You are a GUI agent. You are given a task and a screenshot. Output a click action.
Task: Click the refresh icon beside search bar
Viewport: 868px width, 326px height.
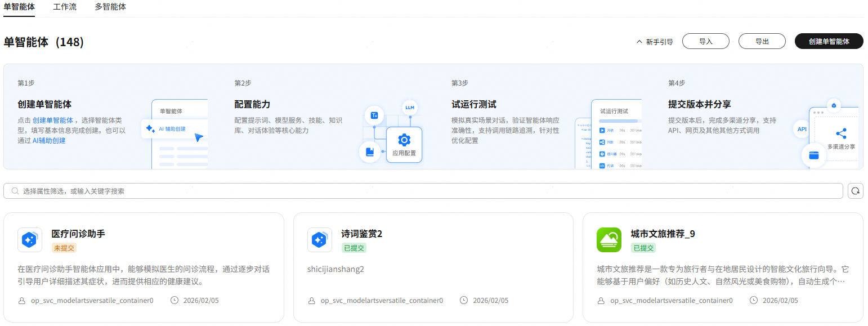tap(855, 191)
